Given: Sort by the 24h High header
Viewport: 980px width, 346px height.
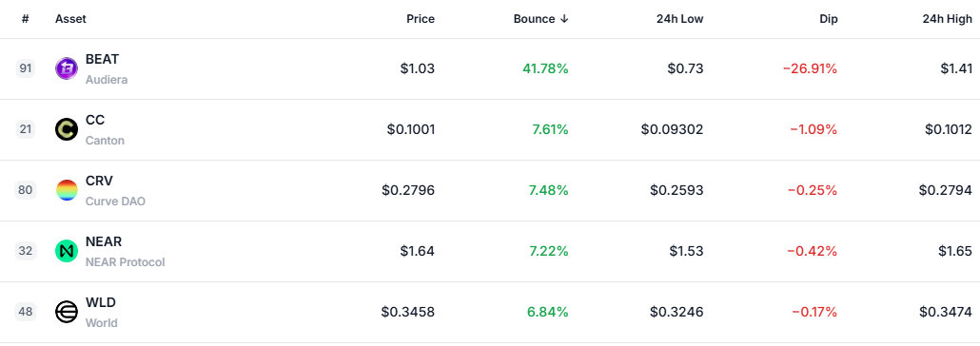Looking at the screenshot, I should [x=948, y=19].
